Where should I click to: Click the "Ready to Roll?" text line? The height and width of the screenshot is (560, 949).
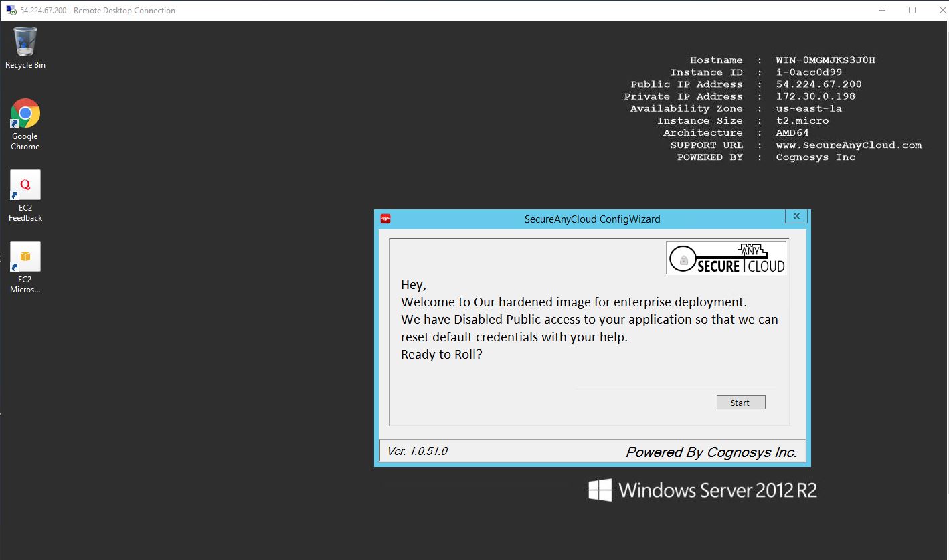tap(442, 354)
